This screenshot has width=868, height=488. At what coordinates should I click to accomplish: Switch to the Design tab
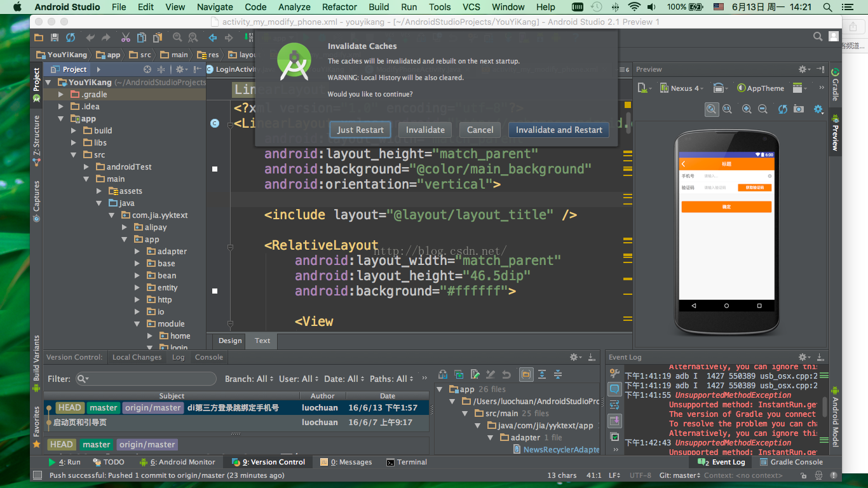point(230,341)
